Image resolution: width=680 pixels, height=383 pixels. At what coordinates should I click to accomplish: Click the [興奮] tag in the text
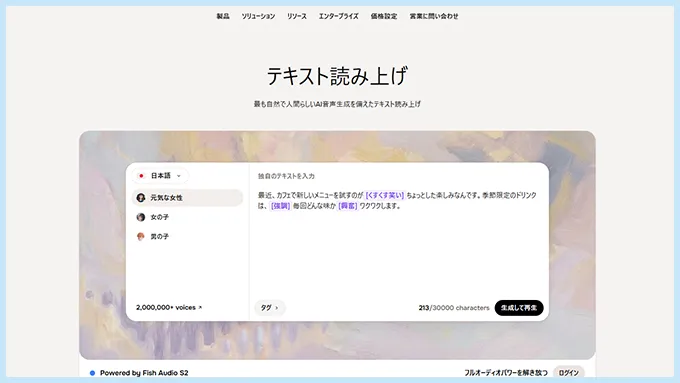(348, 206)
